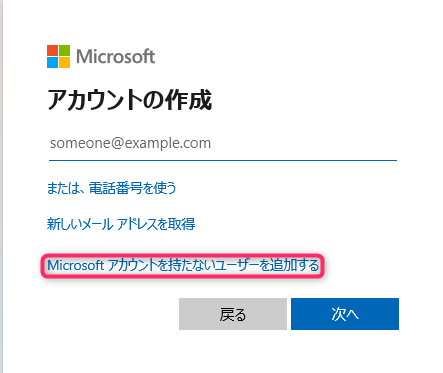Screen dimensions: 443x373
Task: Choose Microsoft アカウントを持たないユーザーを追加する link
Action: click(x=183, y=266)
